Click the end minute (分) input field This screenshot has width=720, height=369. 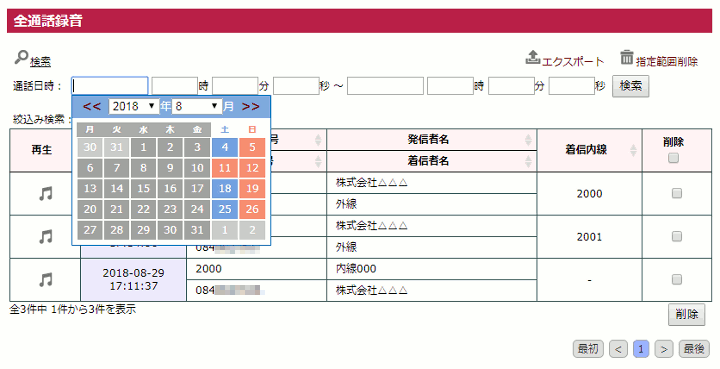point(511,86)
